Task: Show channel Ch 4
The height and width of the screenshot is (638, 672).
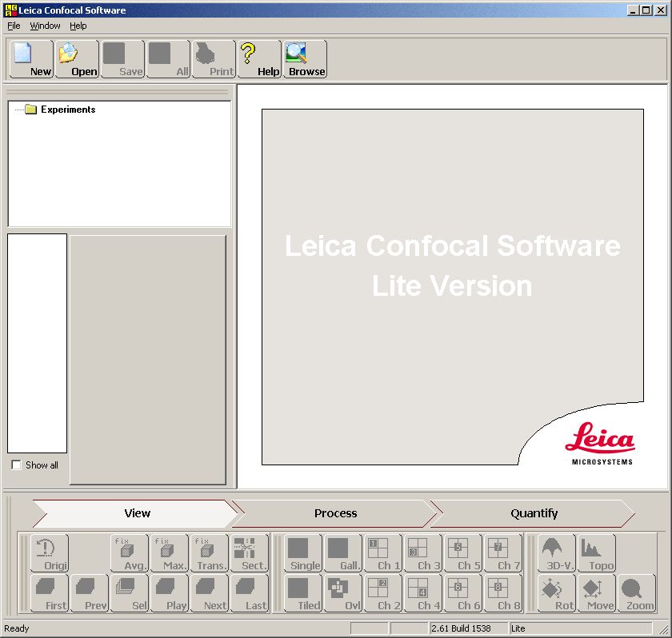Action: (423, 593)
